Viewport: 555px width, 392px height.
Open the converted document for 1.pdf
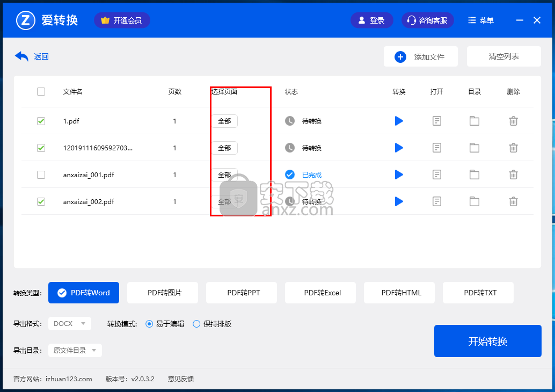437,121
